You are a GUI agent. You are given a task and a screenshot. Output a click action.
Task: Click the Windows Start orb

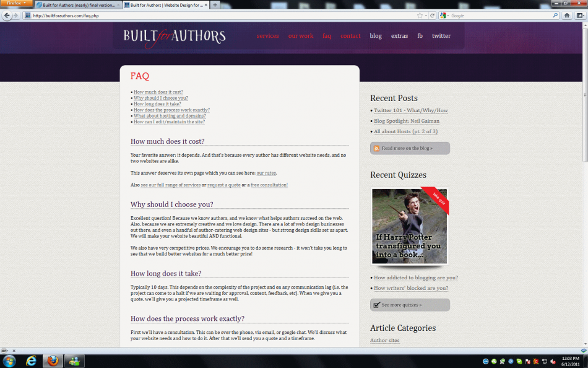[9, 361]
